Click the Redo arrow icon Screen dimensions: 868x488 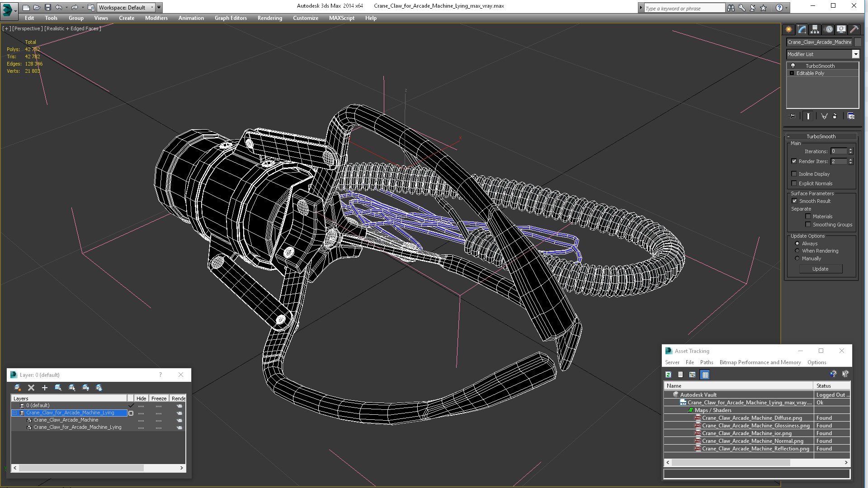coord(75,7)
